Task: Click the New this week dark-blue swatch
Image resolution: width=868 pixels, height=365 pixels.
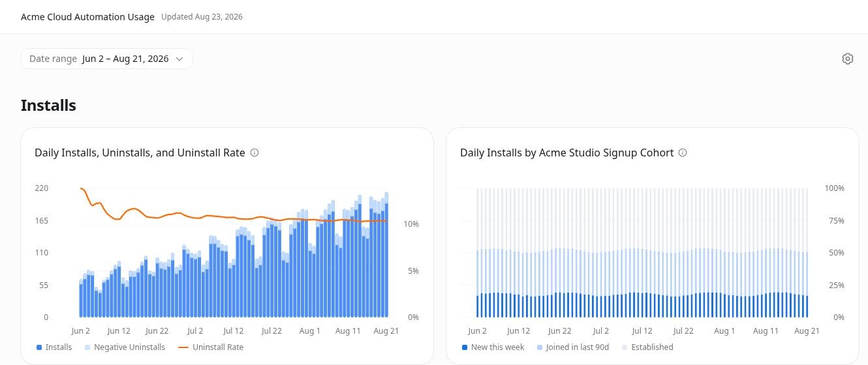Action: [x=465, y=347]
